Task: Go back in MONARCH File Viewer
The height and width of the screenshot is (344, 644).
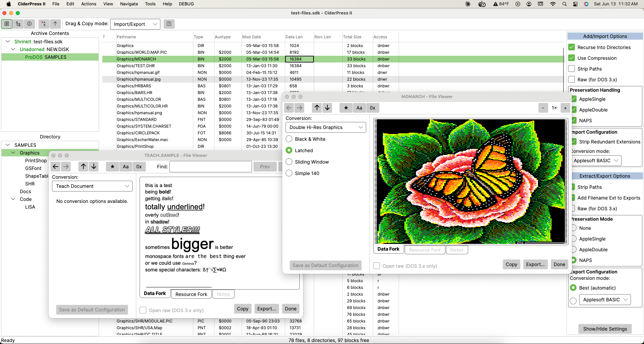Action: click(289, 108)
